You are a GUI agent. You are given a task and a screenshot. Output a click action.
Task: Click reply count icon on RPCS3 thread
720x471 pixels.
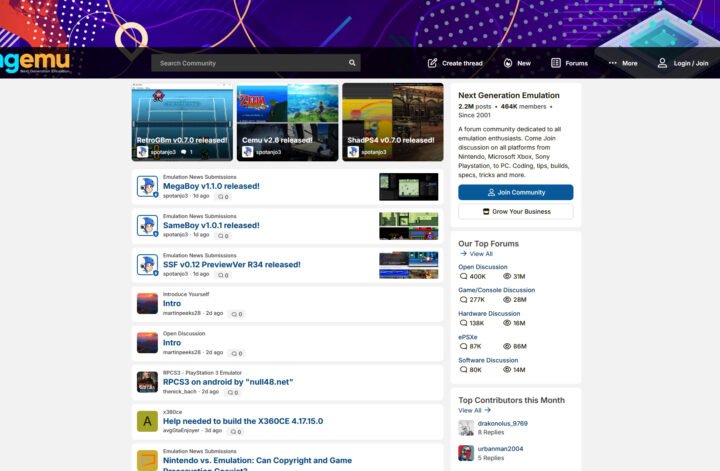[230, 392]
